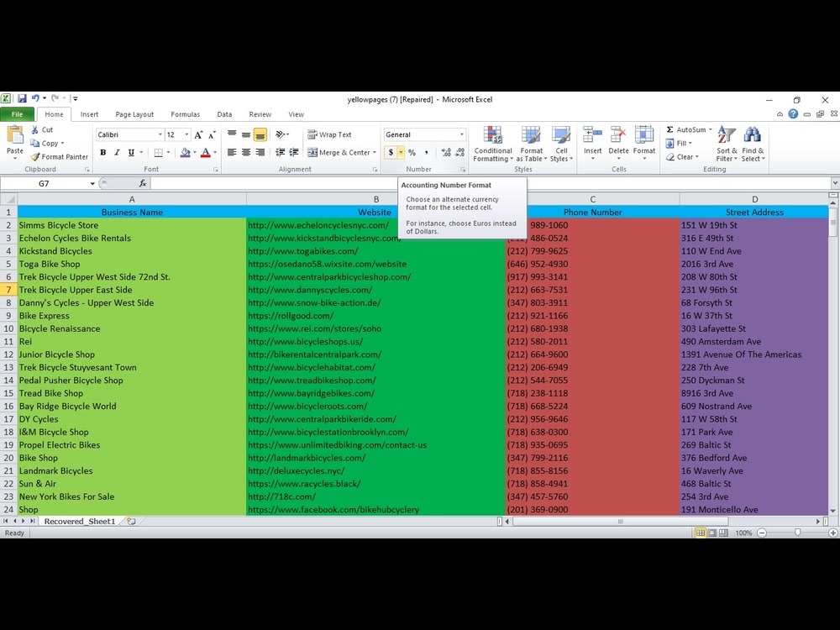Click the Cut scissors icon
The height and width of the screenshot is (630, 840).
[34, 129]
